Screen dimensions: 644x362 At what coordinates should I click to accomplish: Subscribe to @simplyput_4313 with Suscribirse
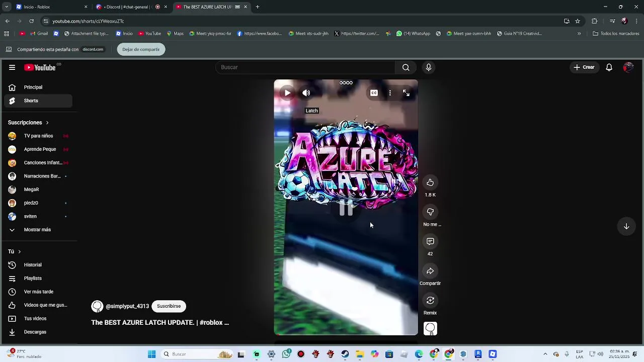pyautogui.click(x=169, y=306)
